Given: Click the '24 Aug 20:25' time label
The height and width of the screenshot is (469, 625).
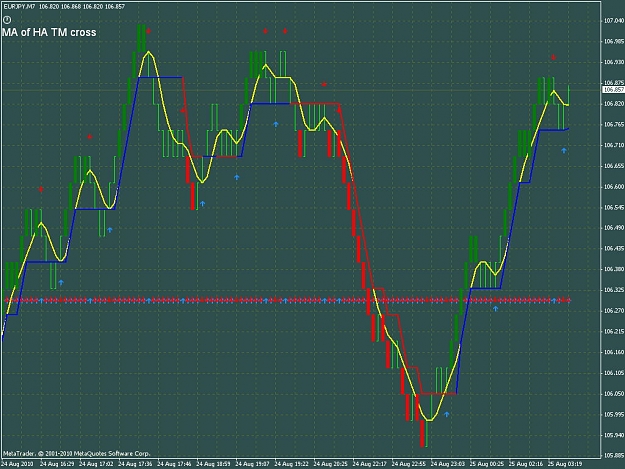Looking at the screenshot, I should click(x=330, y=464).
